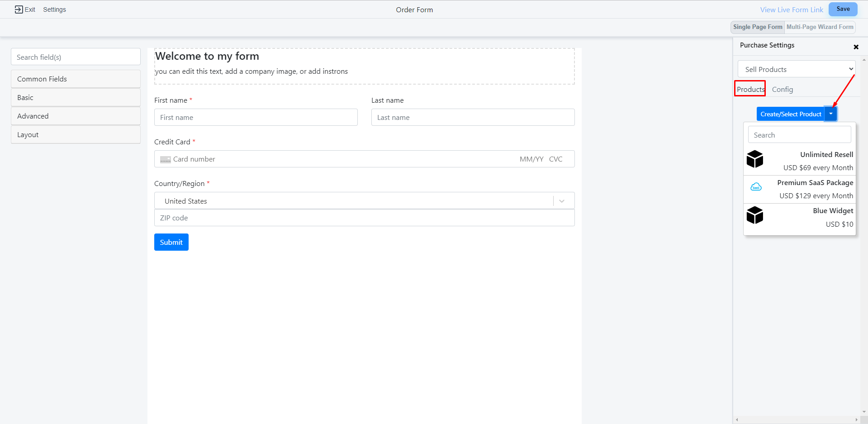
Task: Toggle the Create/Select Product dropdown arrow
Action: 831,114
